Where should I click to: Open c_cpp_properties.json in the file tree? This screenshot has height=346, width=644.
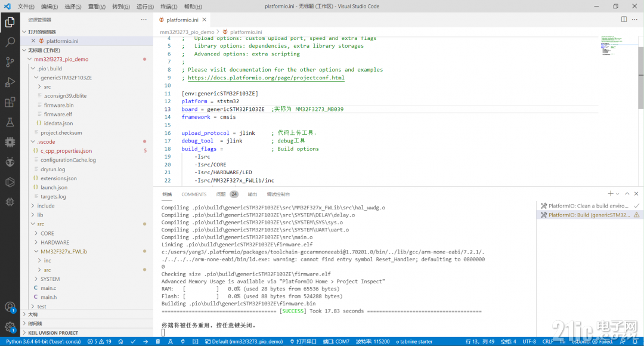pos(66,151)
